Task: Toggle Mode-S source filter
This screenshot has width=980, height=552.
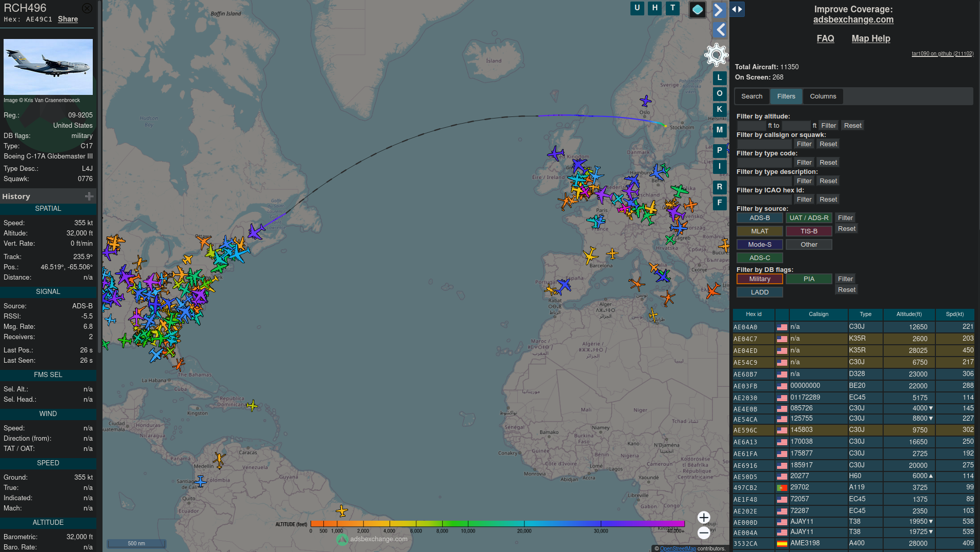Action: tap(760, 245)
